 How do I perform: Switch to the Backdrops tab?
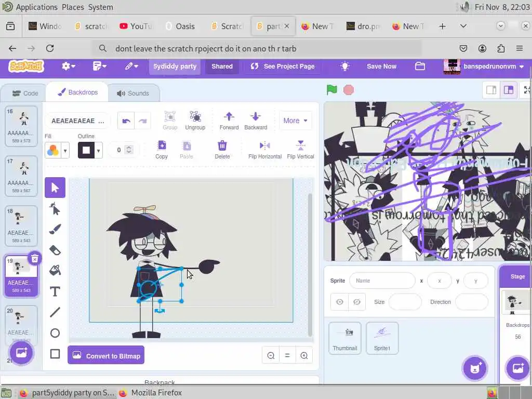click(78, 92)
